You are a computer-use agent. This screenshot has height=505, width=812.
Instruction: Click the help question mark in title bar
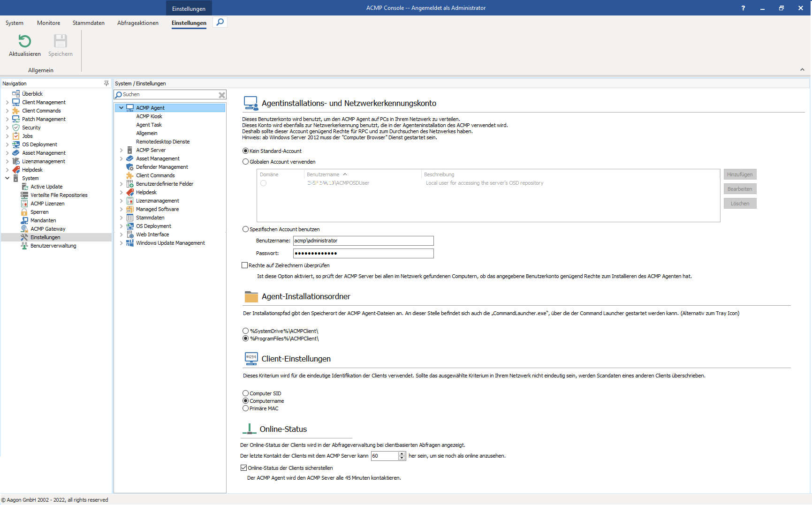743,8
